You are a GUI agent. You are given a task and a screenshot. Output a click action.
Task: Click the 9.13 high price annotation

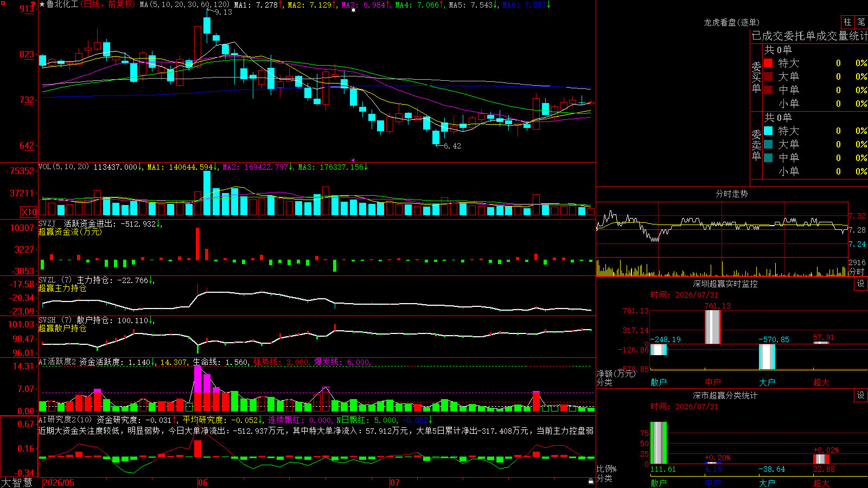(223, 12)
